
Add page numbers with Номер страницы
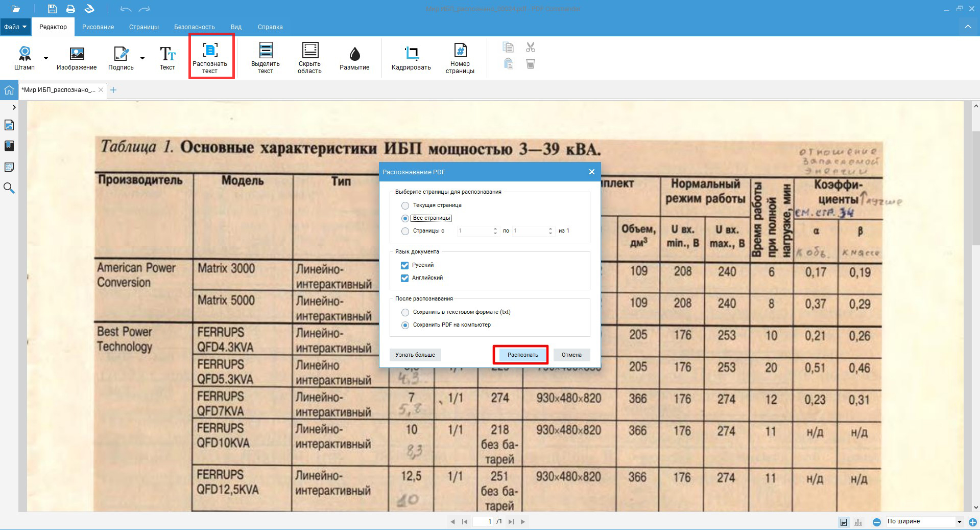tap(460, 58)
